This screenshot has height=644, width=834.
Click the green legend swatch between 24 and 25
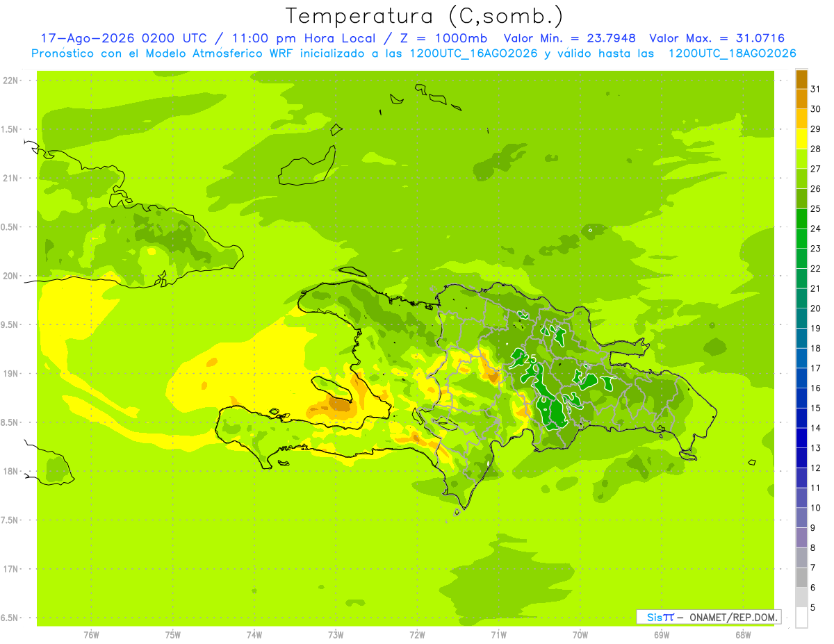coord(801,218)
